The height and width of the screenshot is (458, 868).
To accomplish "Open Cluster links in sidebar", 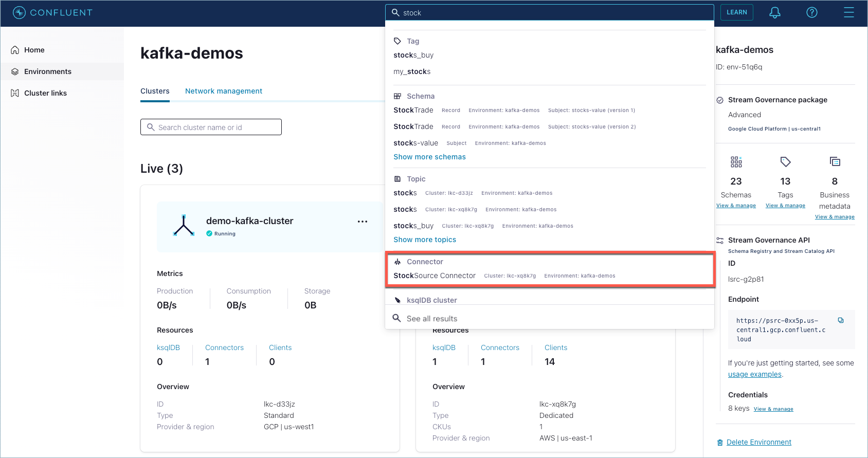I will (x=62, y=93).
